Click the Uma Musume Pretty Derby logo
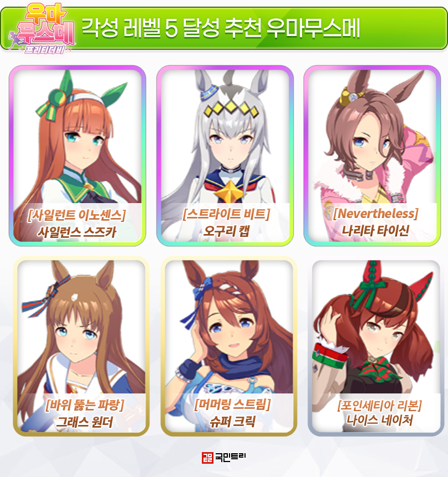 tap(41, 29)
